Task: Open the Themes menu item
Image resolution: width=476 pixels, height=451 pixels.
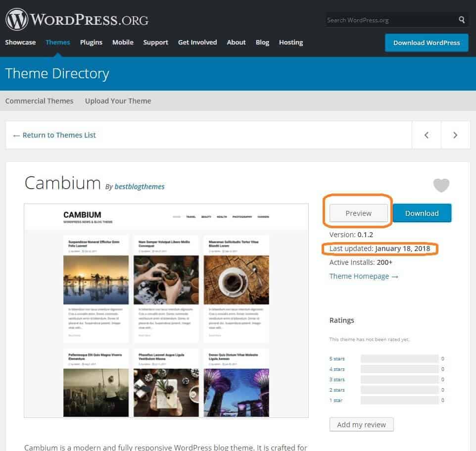Action: pyautogui.click(x=58, y=43)
